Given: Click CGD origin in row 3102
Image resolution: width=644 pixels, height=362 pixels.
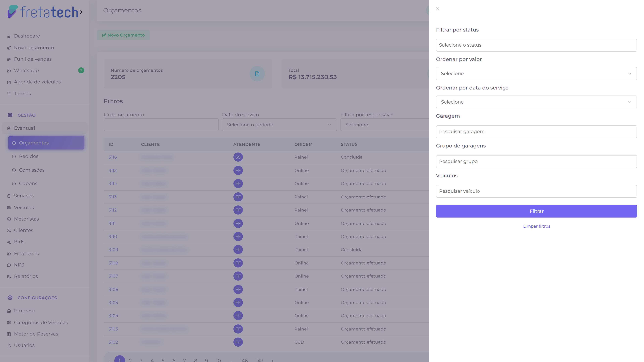Looking at the screenshot, I should (x=299, y=342).
